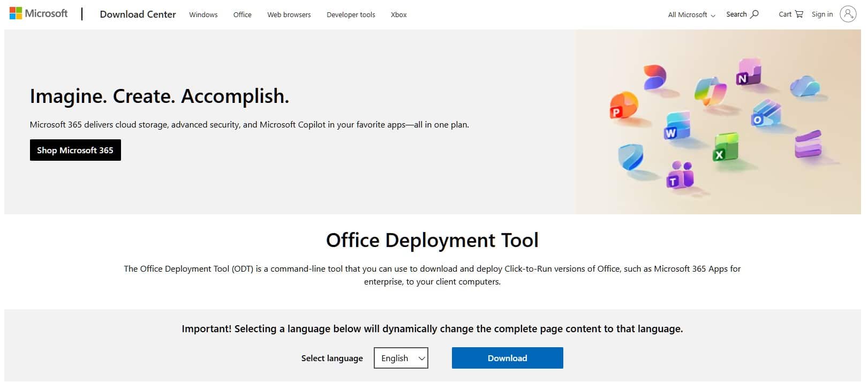Open the Windows nav item
Image resolution: width=868 pixels, height=389 pixels.
(x=203, y=15)
